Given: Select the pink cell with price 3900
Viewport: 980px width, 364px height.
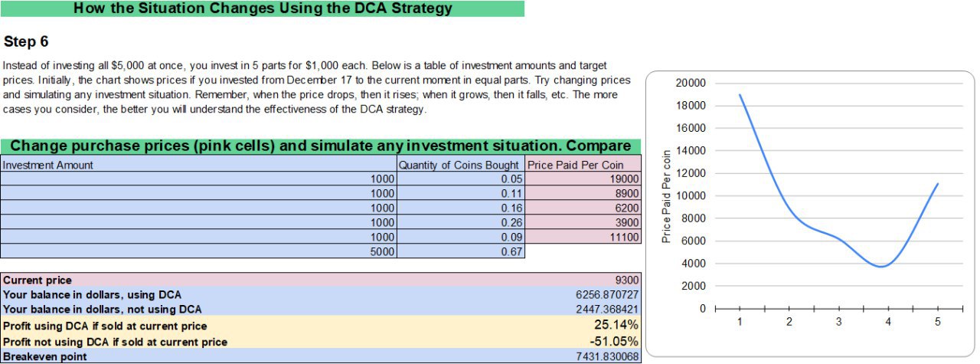Looking at the screenshot, I should pyautogui.click(x=583, y=222).
